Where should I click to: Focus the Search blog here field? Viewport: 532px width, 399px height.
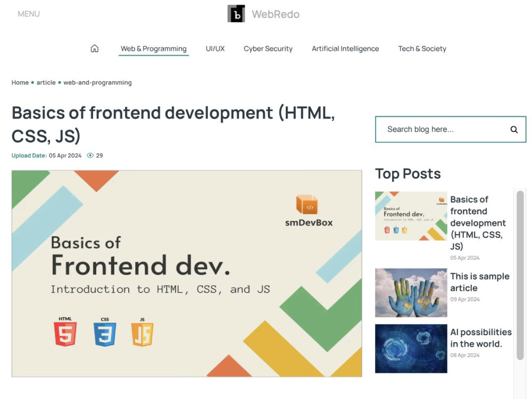tap(451, 129)
